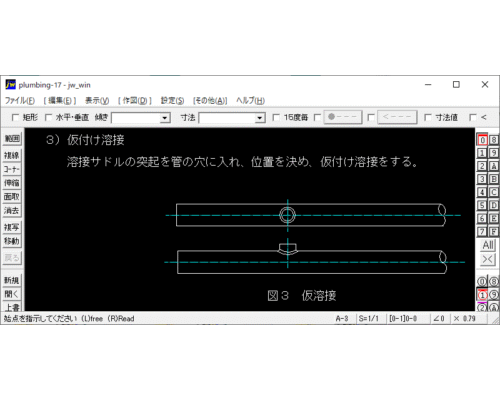Open the その他(A) menu
The height and width of the screenshot is (400, 500).
point(210,100)
